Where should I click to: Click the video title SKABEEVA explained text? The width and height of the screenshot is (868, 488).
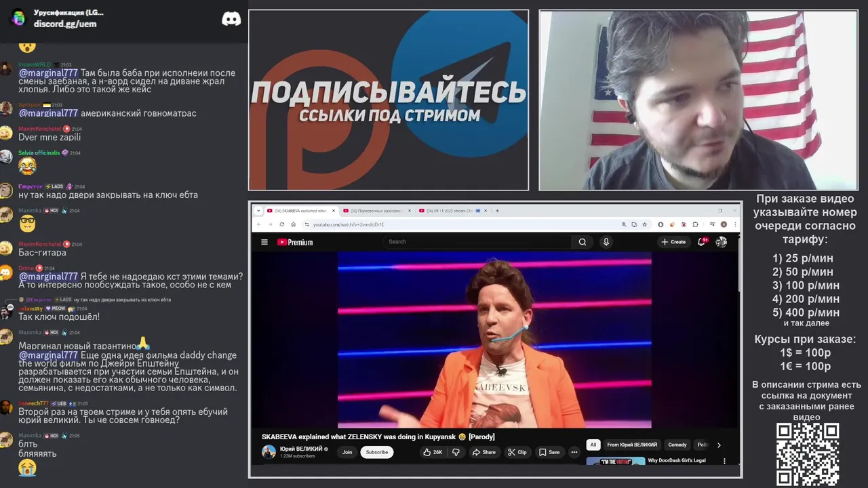point(378,436)
